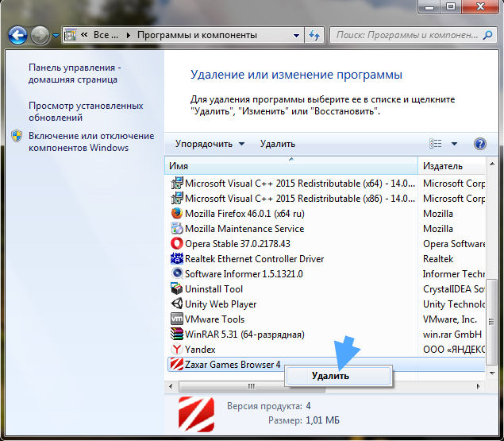Select the 'Все ...' breadcrumb segment
The width and height of the screenshot is (504, 441).
pos(106,35)
